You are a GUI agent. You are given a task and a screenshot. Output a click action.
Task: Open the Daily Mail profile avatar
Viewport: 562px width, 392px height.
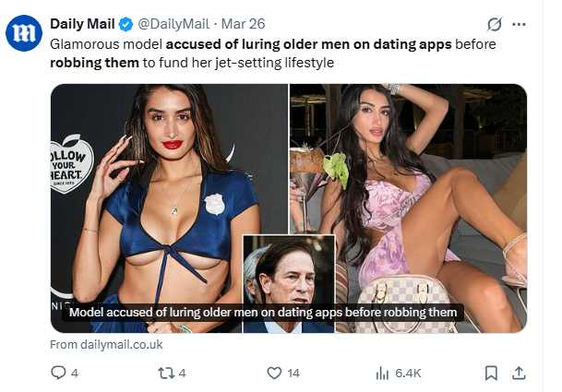(x=23, y=33)
